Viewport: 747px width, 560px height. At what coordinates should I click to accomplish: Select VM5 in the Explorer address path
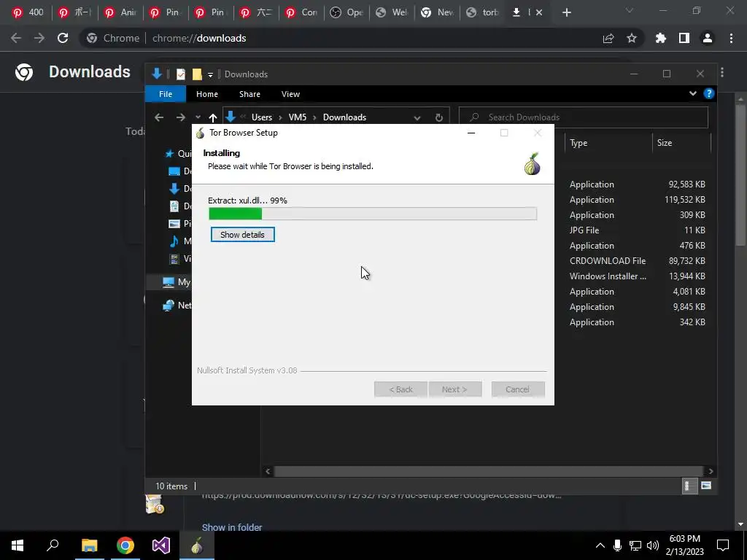[298, 117]
